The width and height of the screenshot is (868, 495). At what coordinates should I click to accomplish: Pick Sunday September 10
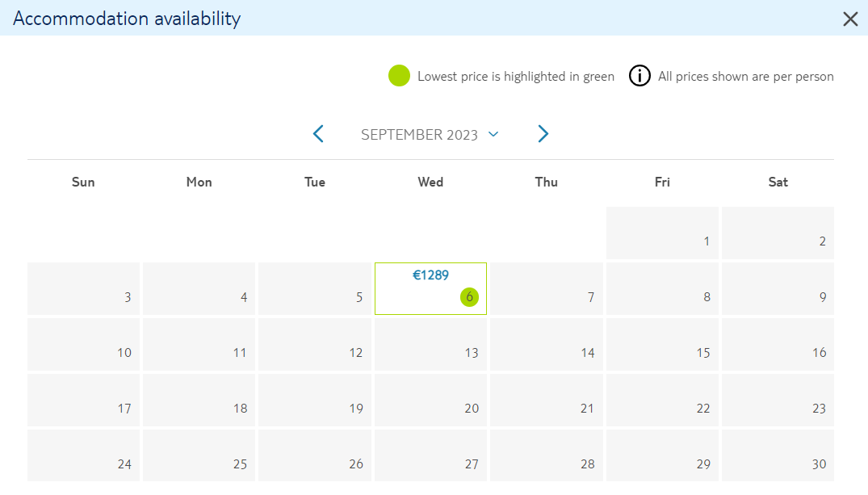[84, 344]
